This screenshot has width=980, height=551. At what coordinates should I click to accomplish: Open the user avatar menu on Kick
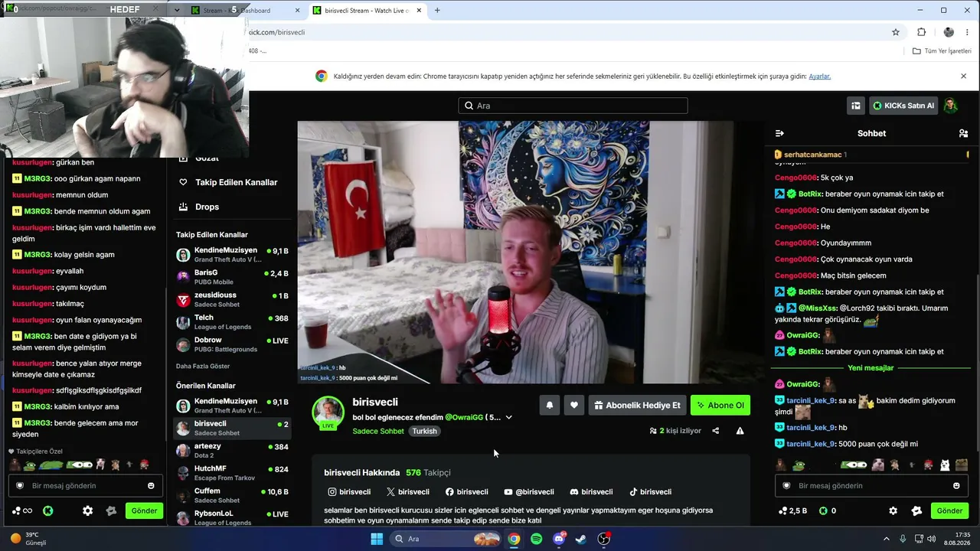click(951, 106)
